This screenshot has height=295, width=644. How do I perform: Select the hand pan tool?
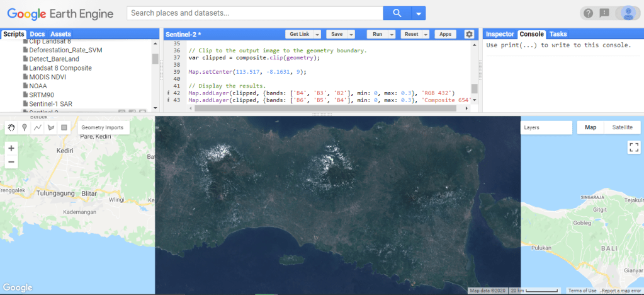click(x=11, y=127)
